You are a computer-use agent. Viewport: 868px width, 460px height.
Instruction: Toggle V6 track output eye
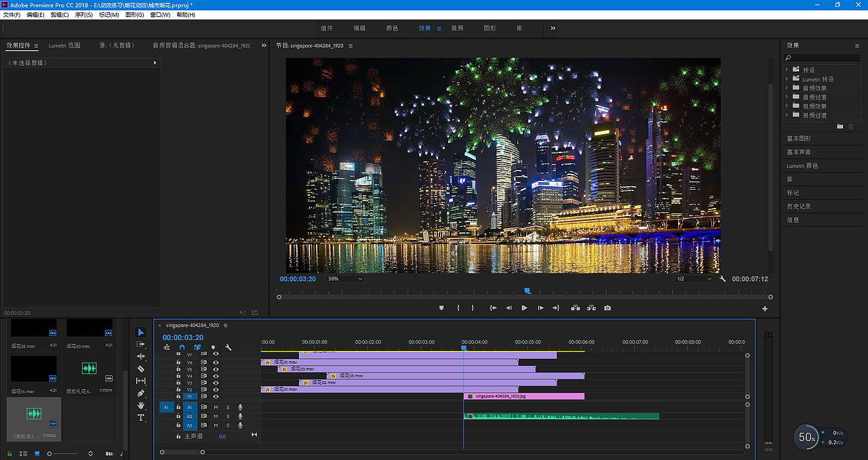pyautogui.click(x=216, y=362)
